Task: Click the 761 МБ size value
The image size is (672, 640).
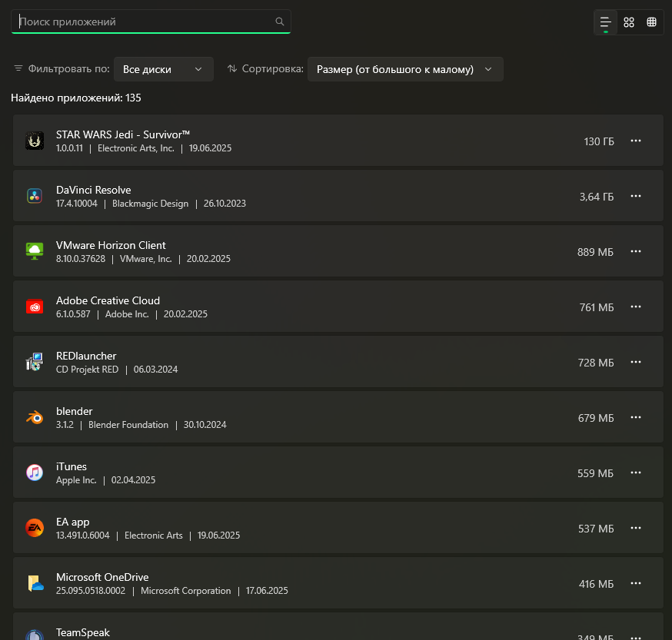Action: [597, 307]
